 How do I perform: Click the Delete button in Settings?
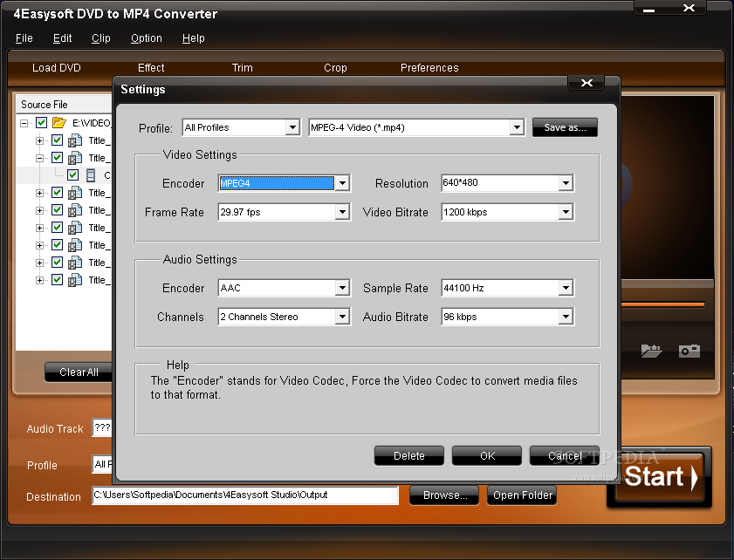coord(409,455)
